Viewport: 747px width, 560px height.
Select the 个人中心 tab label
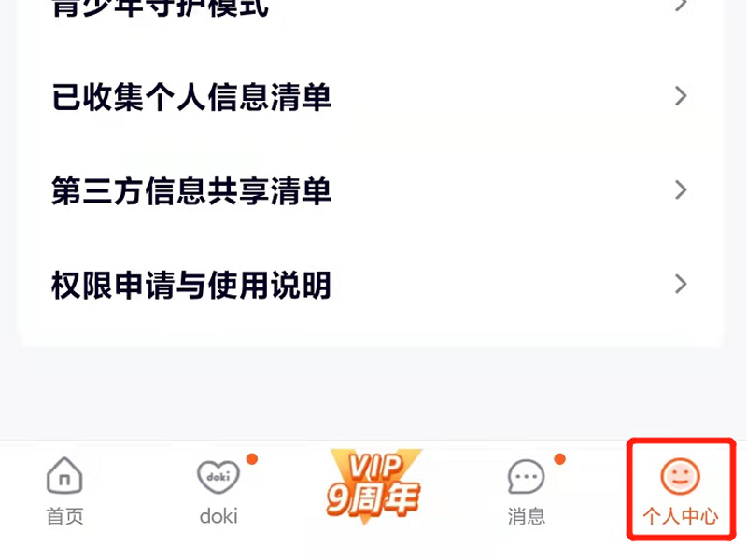point(681,516)
